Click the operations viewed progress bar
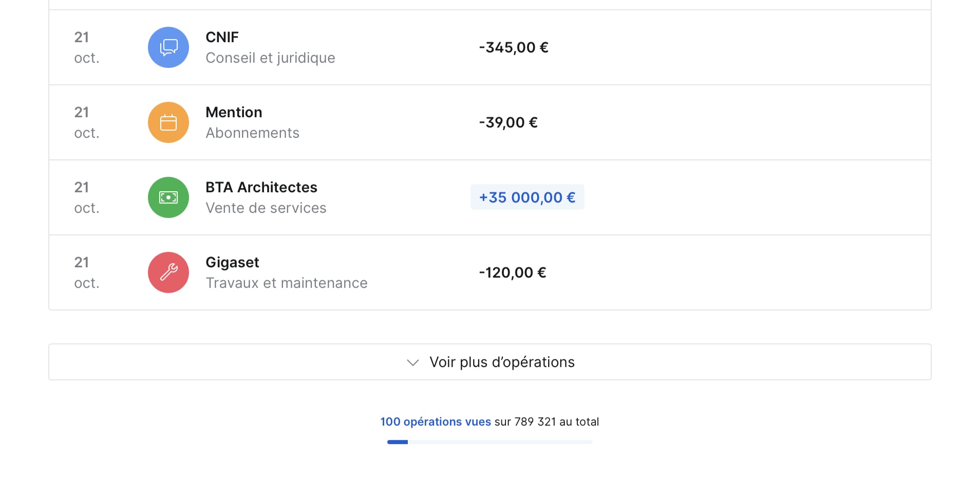This screenshot has height=478, width=980. pyautogui.click(x=490, y=442)
